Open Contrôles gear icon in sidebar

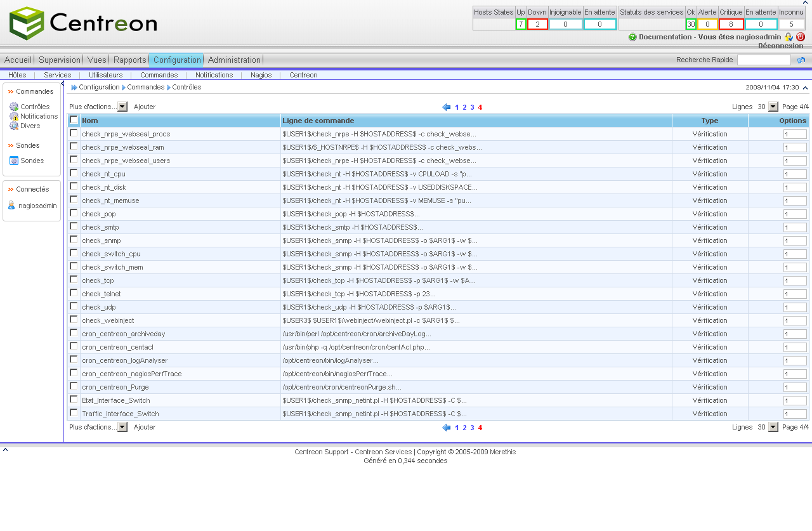tap(14, 107)
